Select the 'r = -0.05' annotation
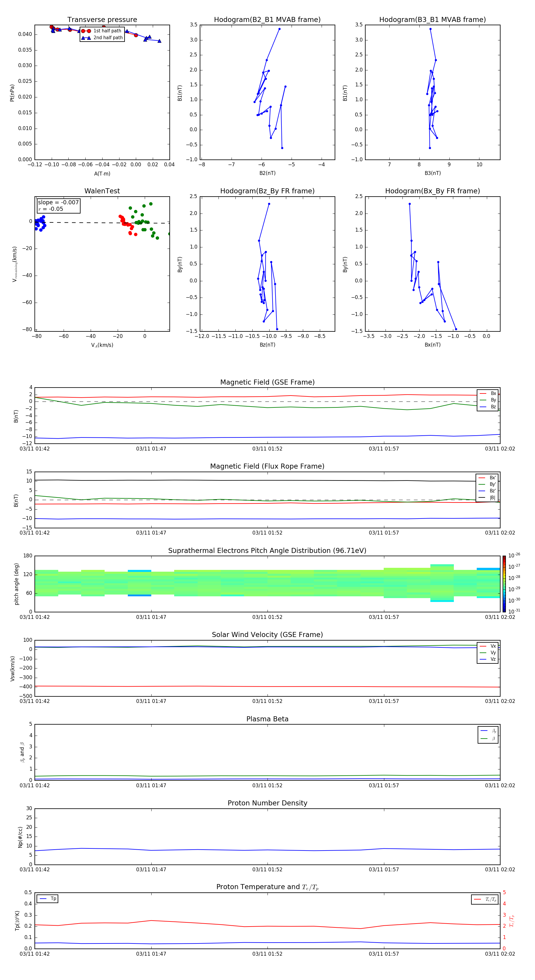 point(51,209)
